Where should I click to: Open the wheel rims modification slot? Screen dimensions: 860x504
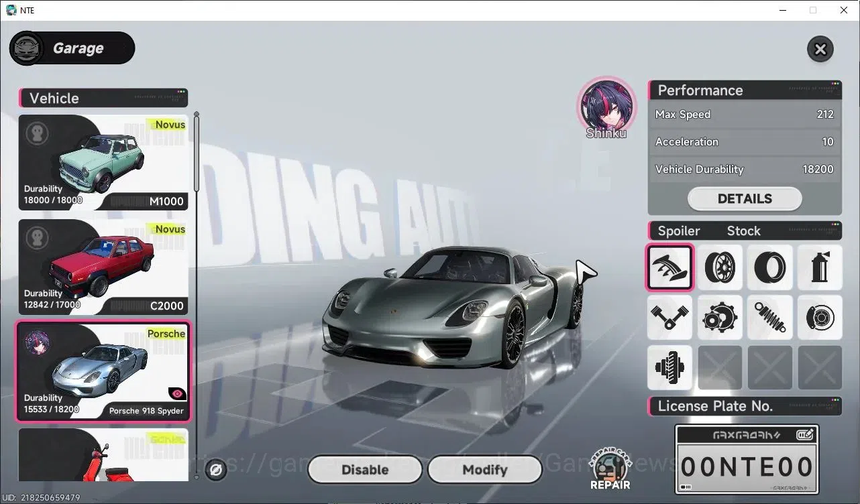(720, 267)
